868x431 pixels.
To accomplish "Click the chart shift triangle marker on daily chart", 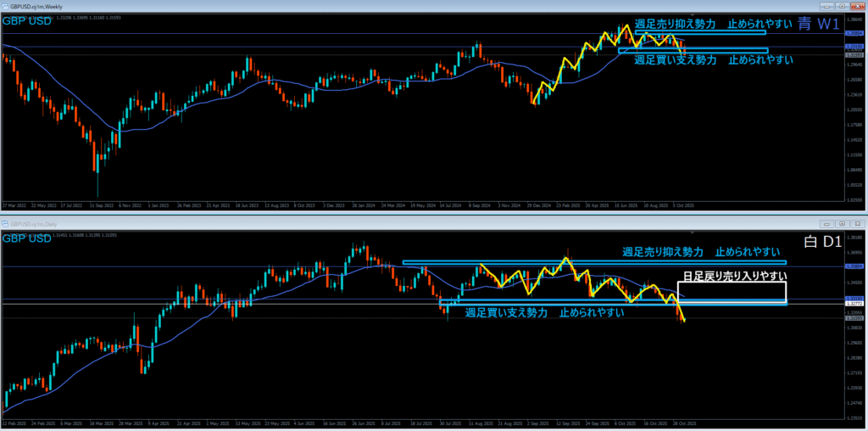I will (692, 231).
